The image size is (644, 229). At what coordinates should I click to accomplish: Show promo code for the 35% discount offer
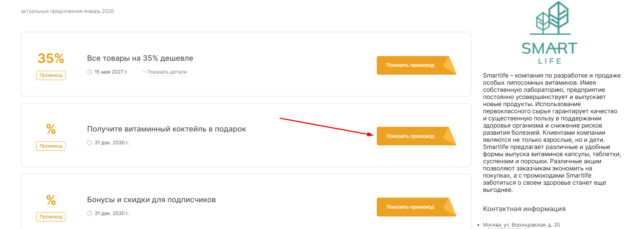[410, 65]
